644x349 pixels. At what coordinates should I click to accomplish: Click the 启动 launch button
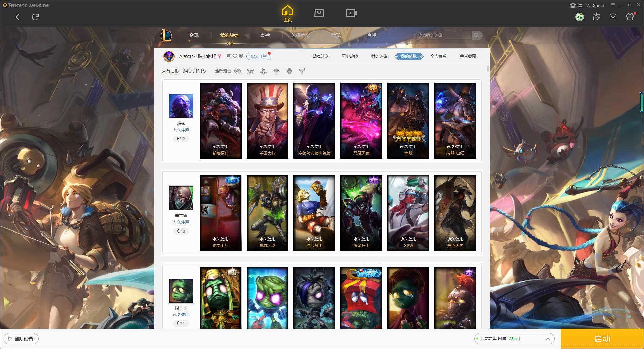602,339
